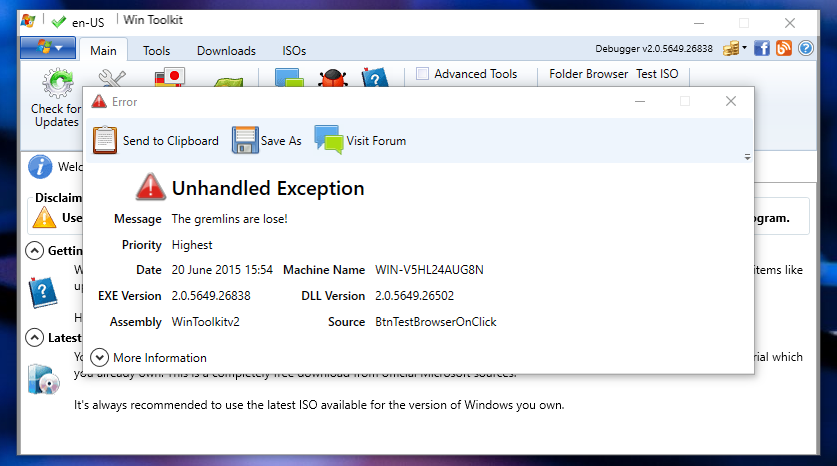Click the Test ISO button
The image size is (837, 466).
click(x=657, y=74)
